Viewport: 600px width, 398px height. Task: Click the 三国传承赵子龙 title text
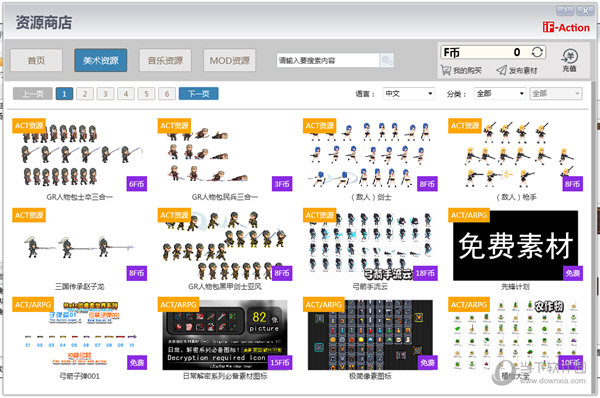point(80,287)
